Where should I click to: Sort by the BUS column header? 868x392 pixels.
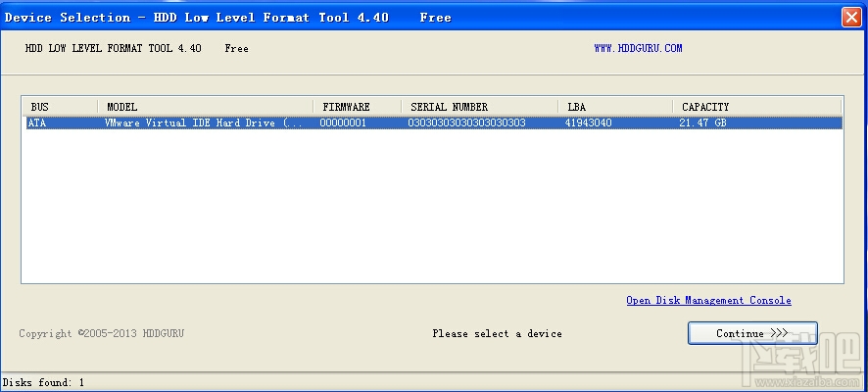(61, 106)
